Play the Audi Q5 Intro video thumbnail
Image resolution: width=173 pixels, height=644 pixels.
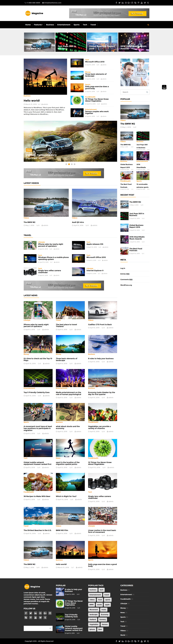pyautogui.click(x=94, y=202)
